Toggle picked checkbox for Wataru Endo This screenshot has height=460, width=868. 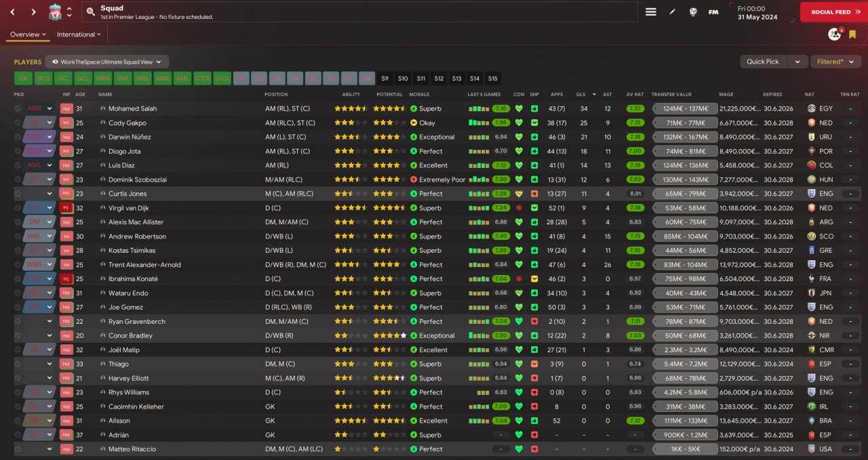point(18,293)
